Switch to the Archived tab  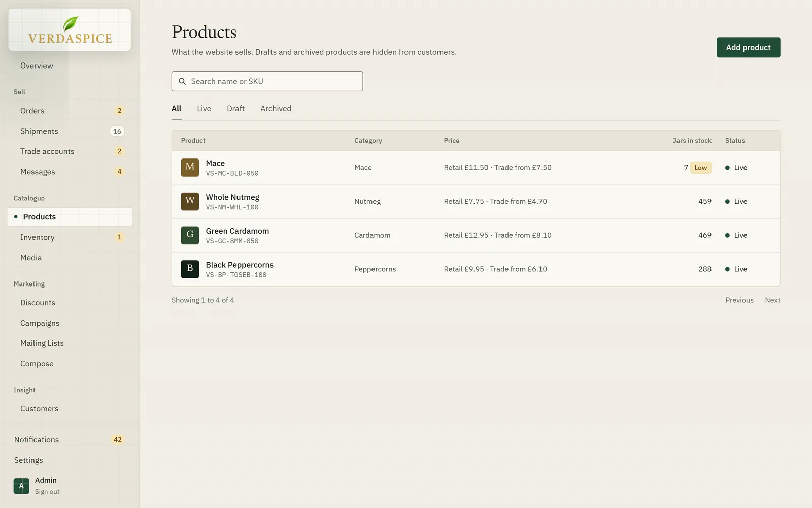pyautogui.click(x=276, y=109)
